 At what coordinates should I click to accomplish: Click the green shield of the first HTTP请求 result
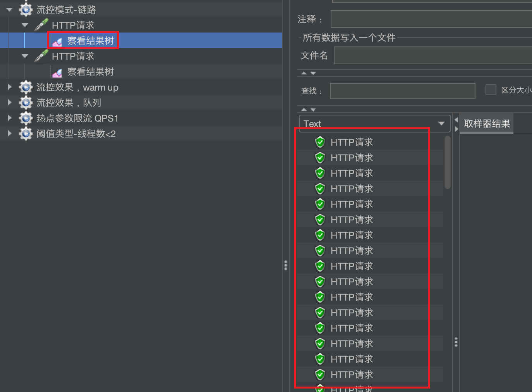(320, 142)
